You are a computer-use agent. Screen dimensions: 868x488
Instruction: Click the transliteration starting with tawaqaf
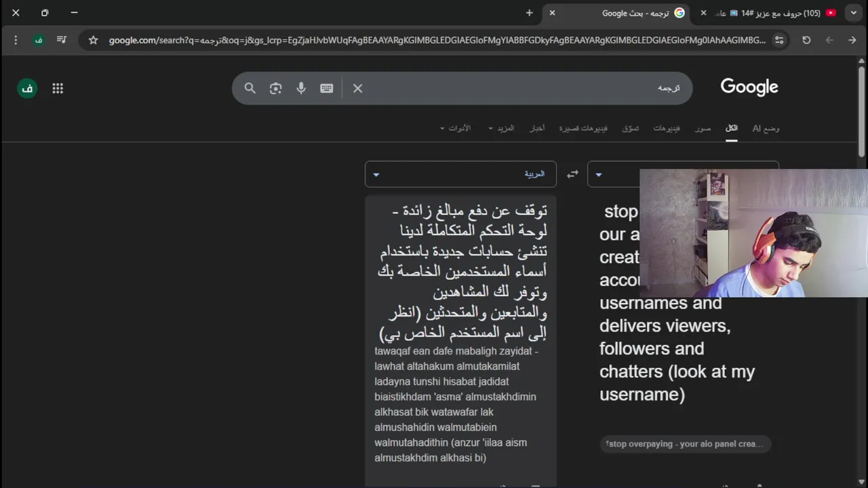point(456,405)
